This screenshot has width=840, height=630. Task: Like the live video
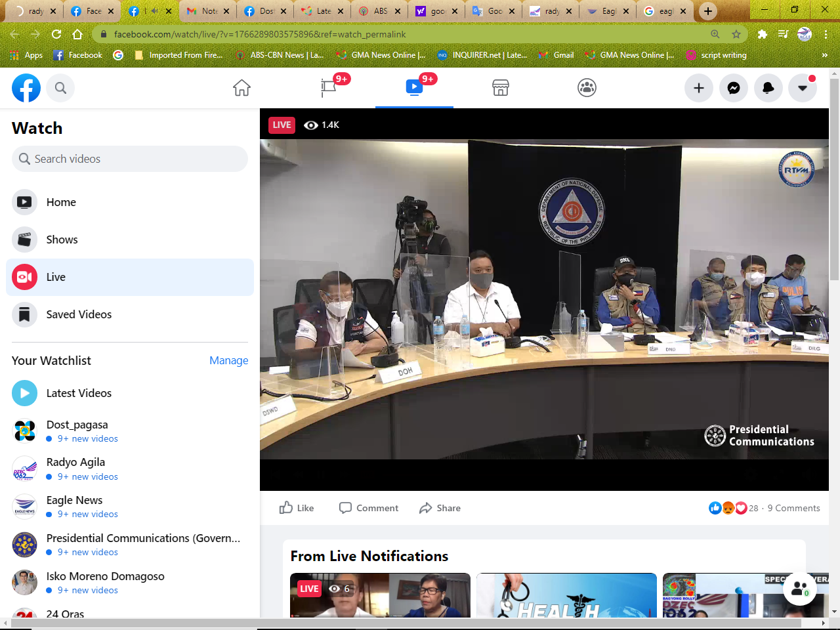pyautogui.click(x=297, y=508)
